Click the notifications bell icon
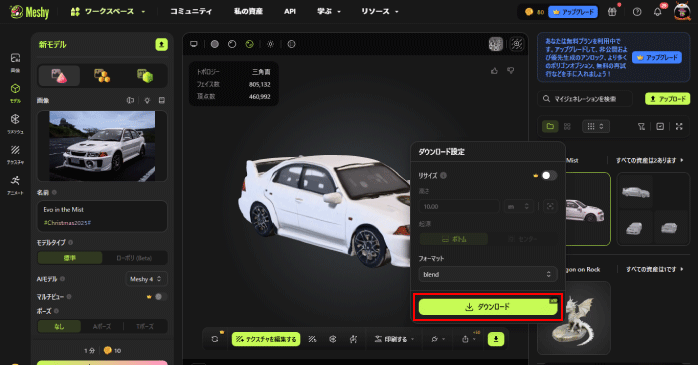This screenshot has width=698, height=365. (657, 12)
